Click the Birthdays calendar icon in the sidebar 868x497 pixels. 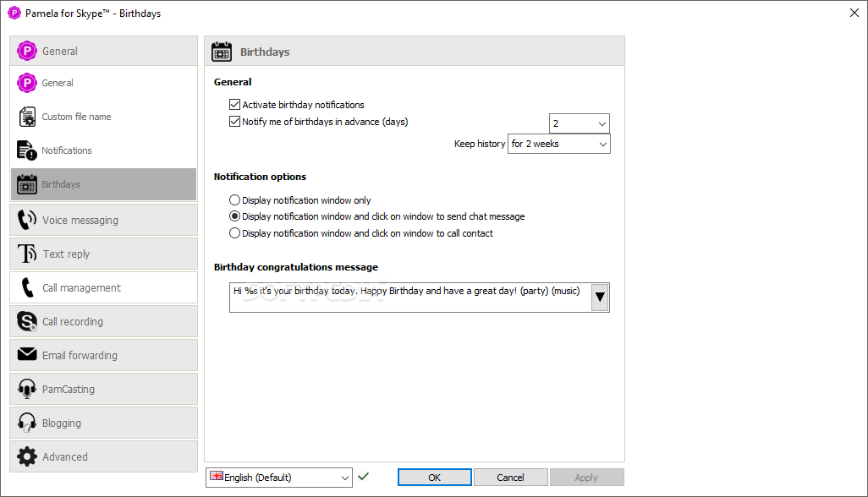coord(26,184)
